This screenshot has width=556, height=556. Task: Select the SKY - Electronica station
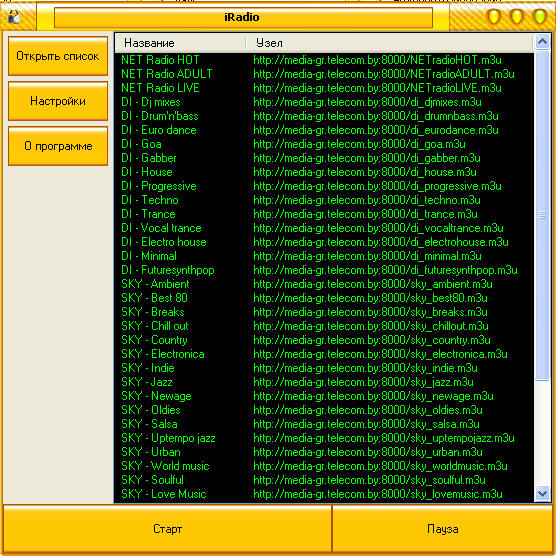click(163, 354)
